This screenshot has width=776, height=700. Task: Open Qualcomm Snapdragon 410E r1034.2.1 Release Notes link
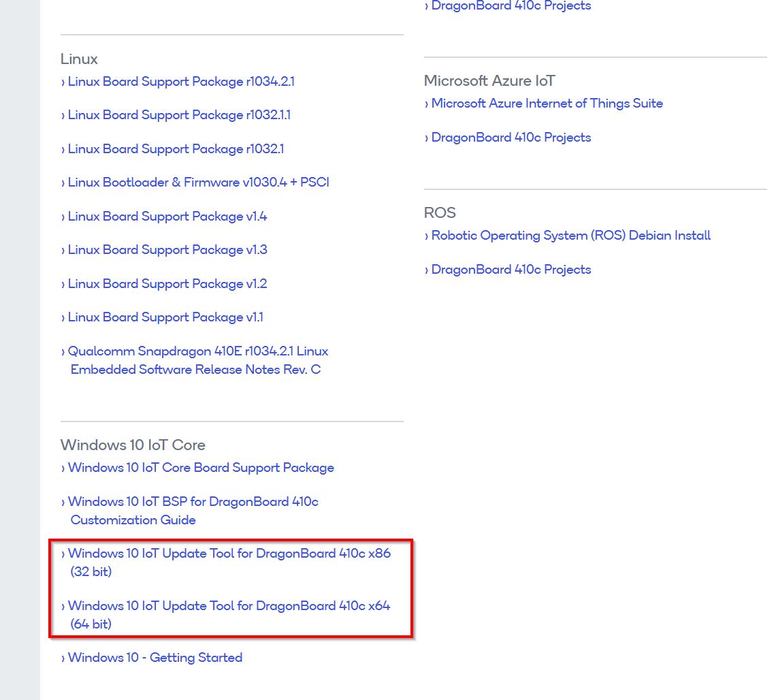coord(198,360)
